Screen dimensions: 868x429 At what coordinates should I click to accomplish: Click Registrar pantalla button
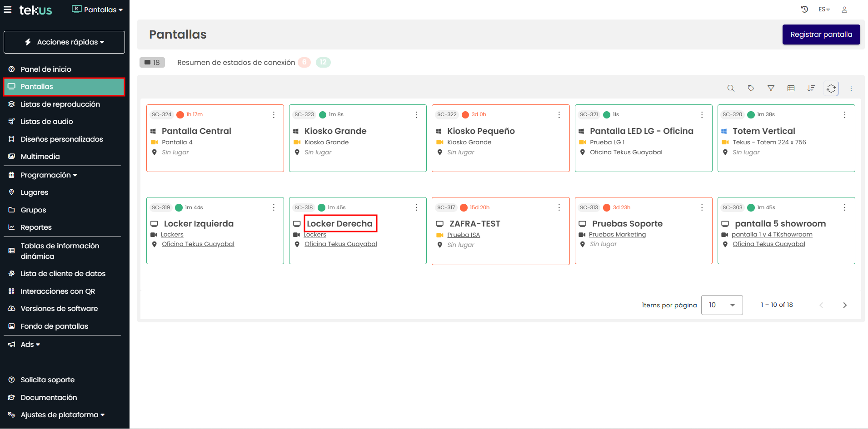click(821, 35)
